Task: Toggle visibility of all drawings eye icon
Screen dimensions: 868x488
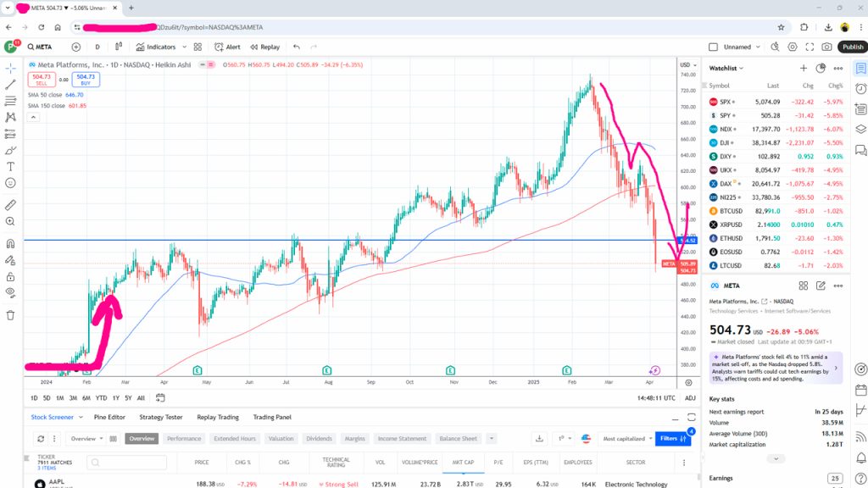Action: (x=10, y=292)
